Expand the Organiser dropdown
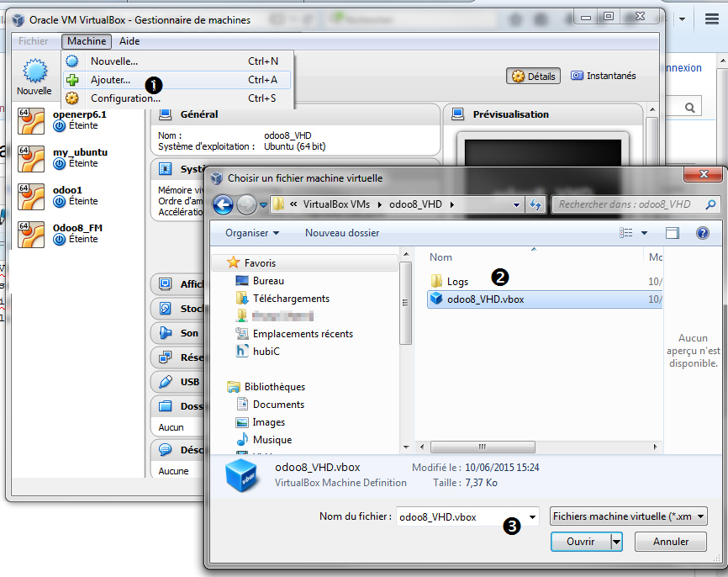 (252, 233)
